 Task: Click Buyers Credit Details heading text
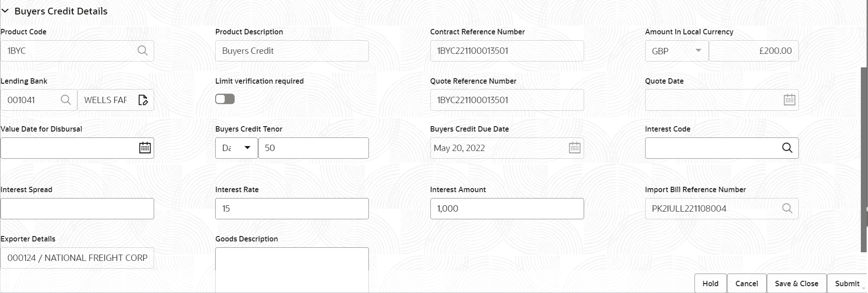61,11
